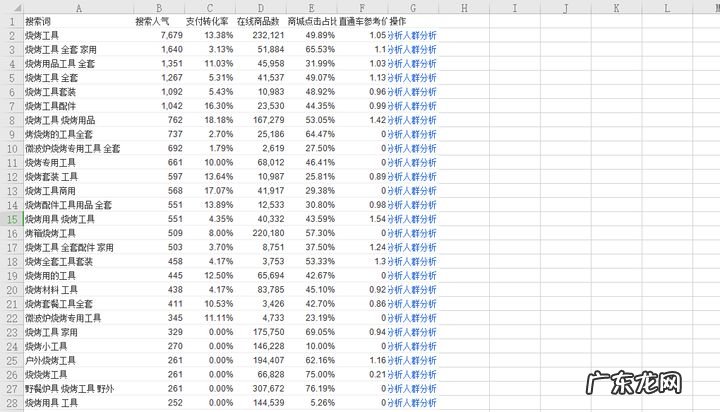Click the select-all corner of the sheet
Screen dimensions: 720x412
pyautogui.click(x=11, y=8)
